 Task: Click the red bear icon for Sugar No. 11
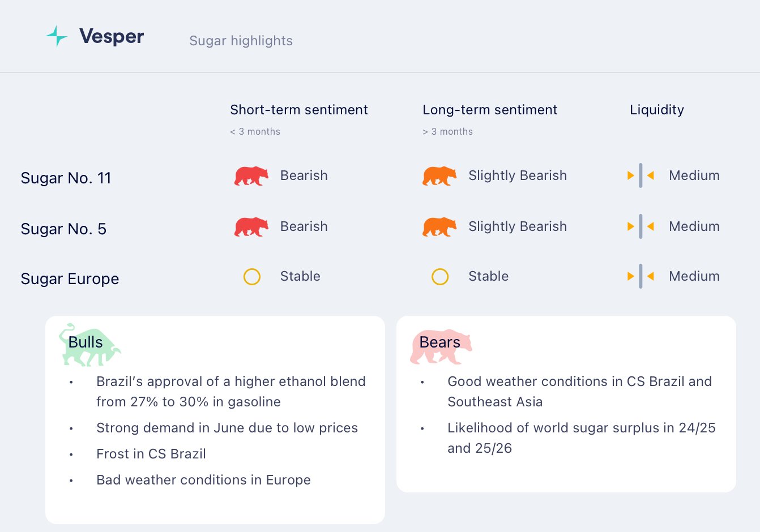coord(251,176)
